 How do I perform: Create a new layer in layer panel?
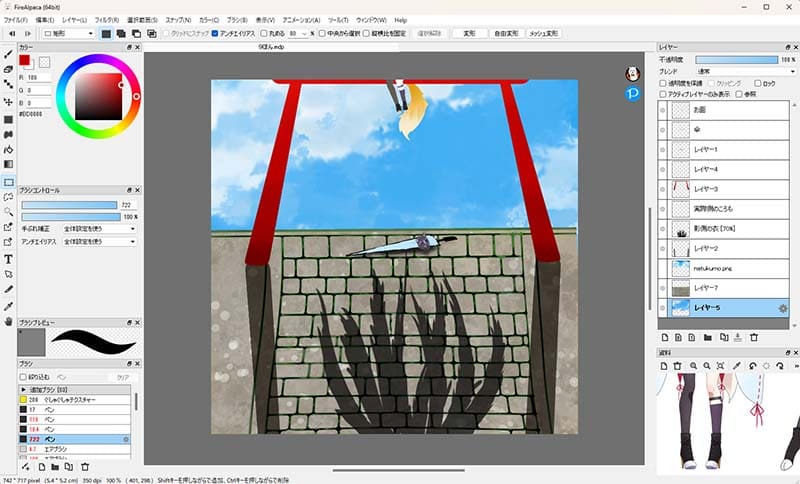click(x=665, y=337)
